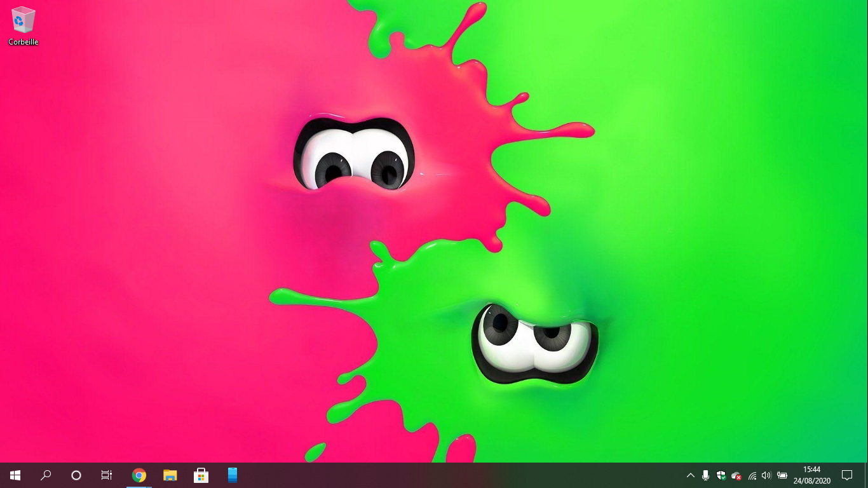Click Show Desktop at the taskbar's right edge
Image resolution: width=868 pixels, height=488 pixels.
[866, 475]
